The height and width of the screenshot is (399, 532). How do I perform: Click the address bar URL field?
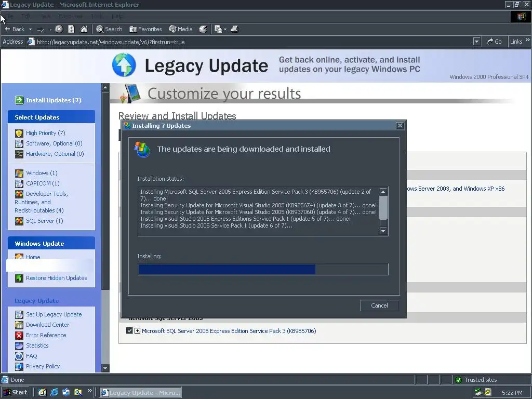(x=251, y=42)
